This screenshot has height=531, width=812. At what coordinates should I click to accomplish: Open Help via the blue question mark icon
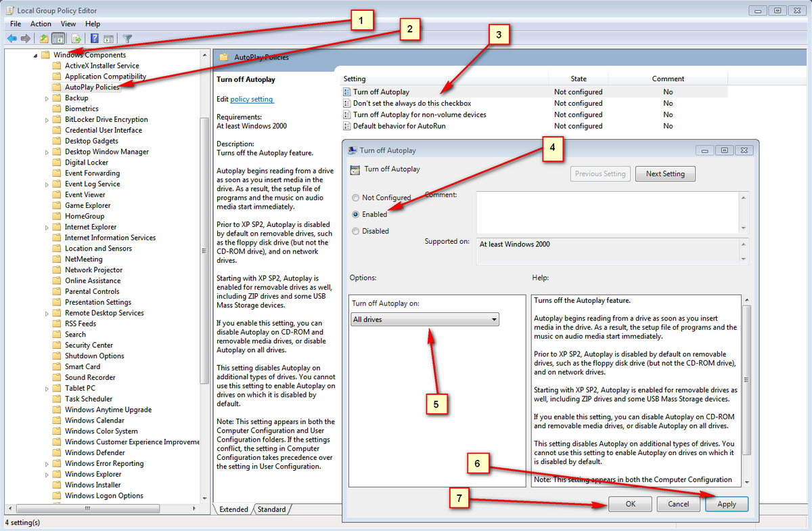point(95,39)
